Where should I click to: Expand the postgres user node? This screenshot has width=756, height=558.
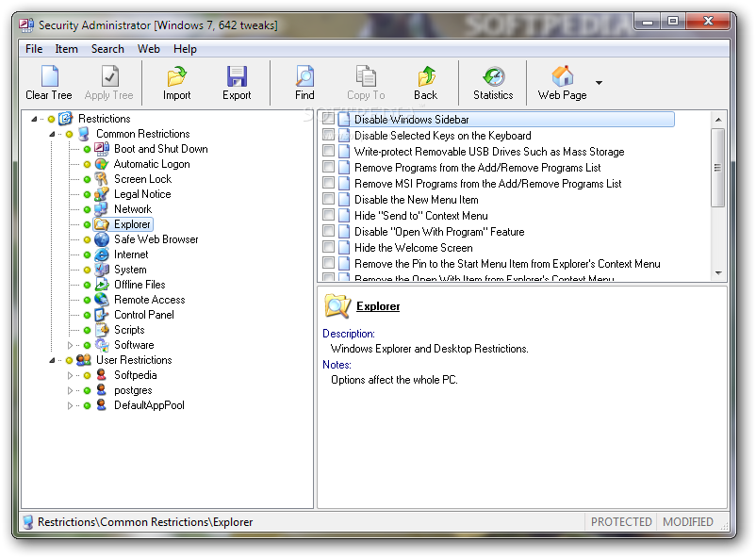coord(70,390)
